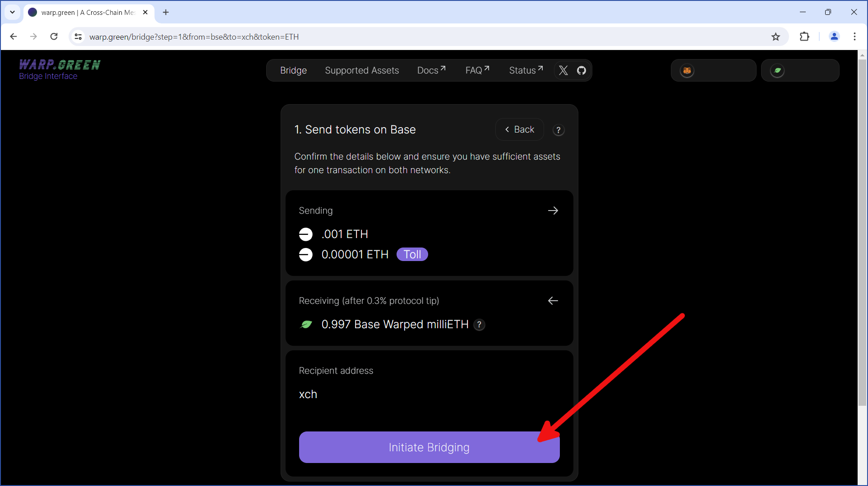View site information icon in address bar
This screenshot has width=868, height=486.
[78, 37]
